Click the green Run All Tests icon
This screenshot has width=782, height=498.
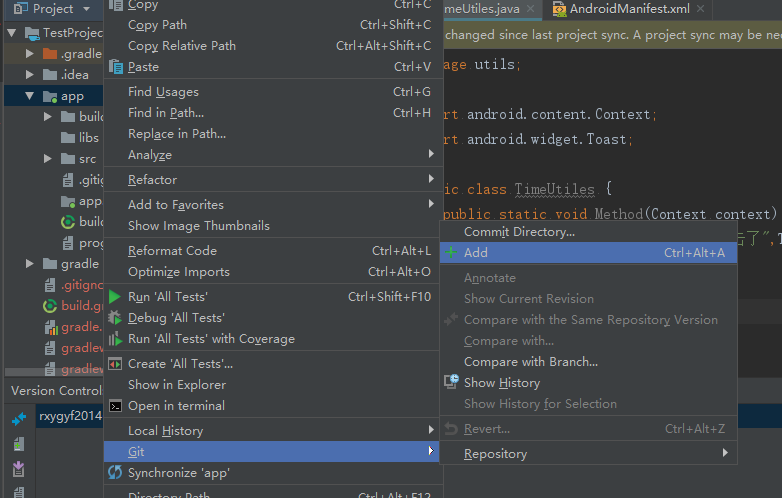(x=115, y=297)
